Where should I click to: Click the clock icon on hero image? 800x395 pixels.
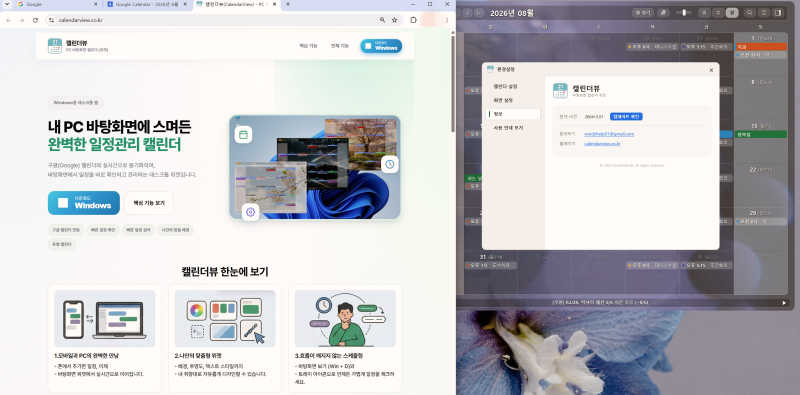(390, 164)
